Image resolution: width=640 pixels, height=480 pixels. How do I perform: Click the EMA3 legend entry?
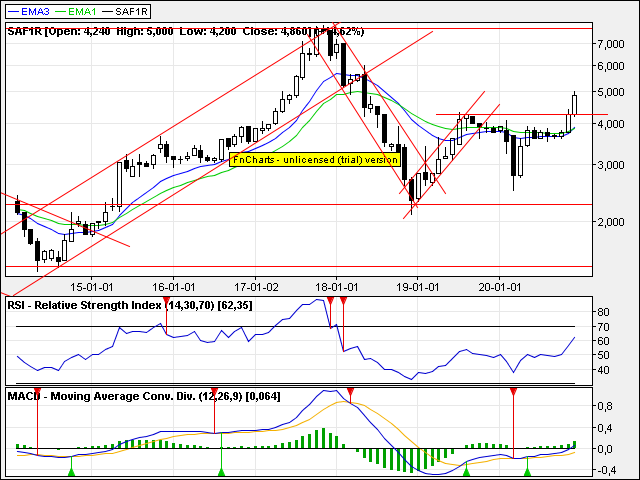coord(29,11)
